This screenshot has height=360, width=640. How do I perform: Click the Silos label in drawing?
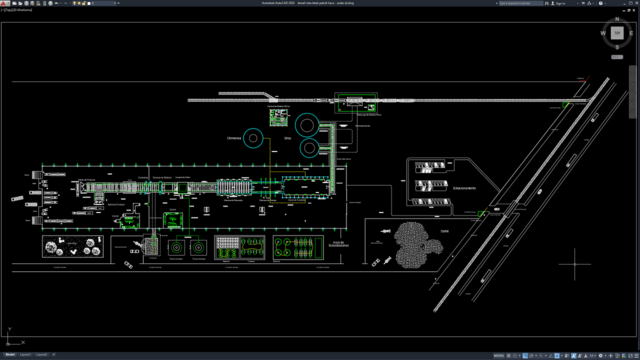click(x=287, y=138)
